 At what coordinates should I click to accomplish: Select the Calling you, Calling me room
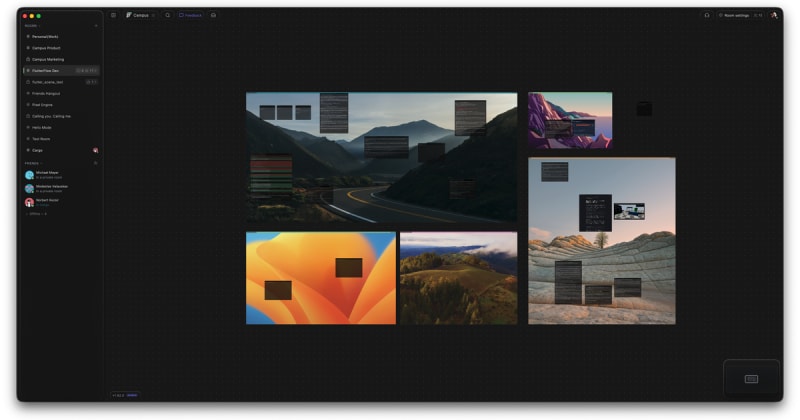click(61, 116)
